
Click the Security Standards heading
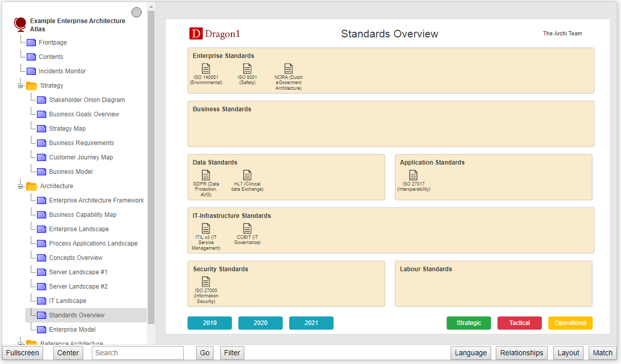pyautogui.click(x=221, y=269)
